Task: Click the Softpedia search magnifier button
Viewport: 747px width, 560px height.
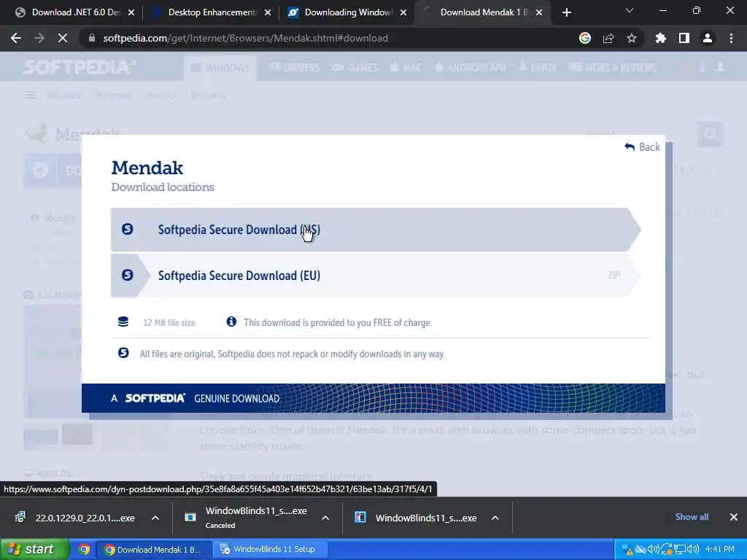Action: coord(711,134)
